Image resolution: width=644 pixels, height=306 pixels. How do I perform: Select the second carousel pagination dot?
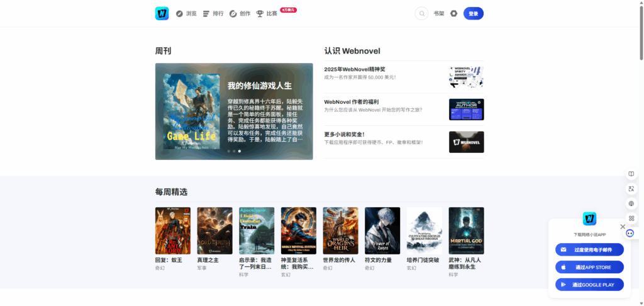click(x=234, y=151)
